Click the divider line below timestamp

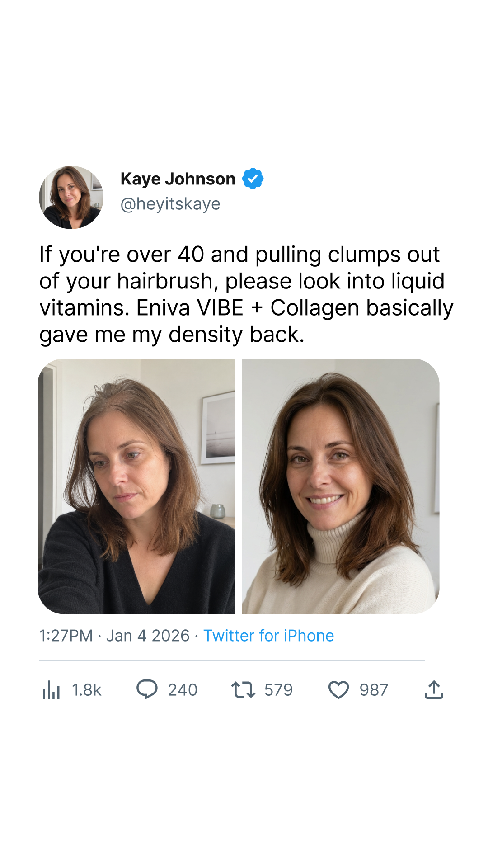pyautogui.click(x=232, y=661)
